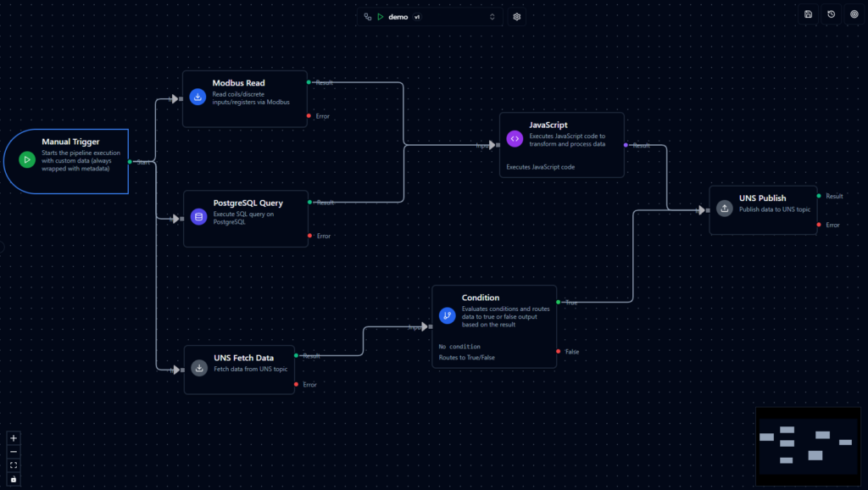The height and width of the screenshot is (490, 868).
Task: Select the PostgreSQL Query database icon
Action: coord(199,217)
